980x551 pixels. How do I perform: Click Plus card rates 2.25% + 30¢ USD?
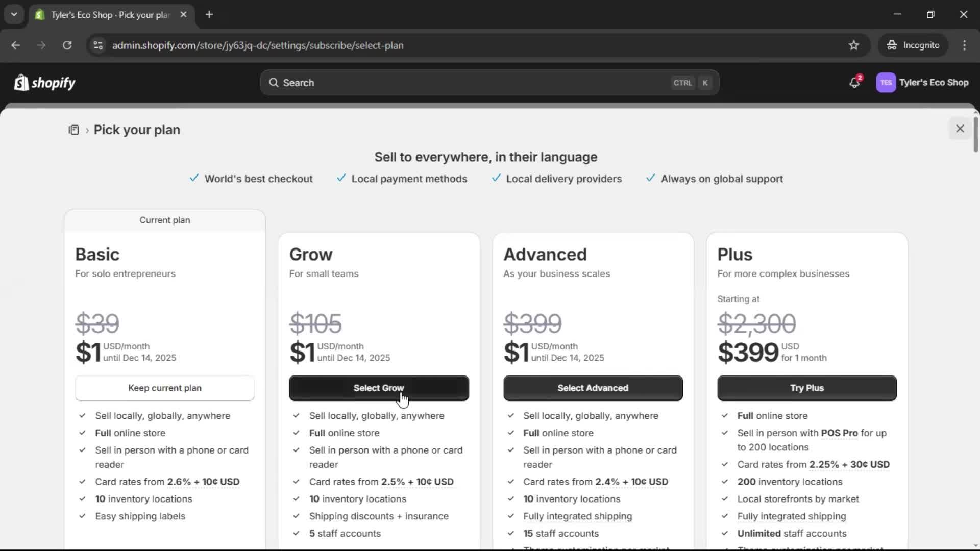tap(849, 465)
